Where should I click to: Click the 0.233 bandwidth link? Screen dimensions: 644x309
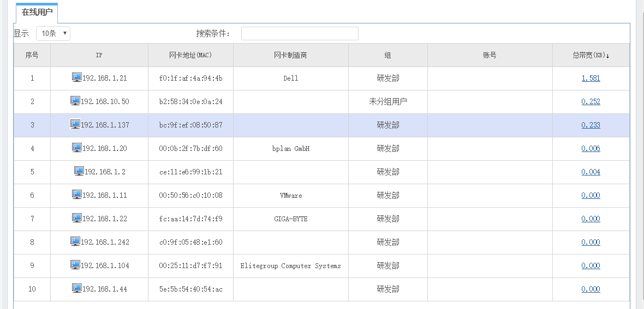[591, 125]
